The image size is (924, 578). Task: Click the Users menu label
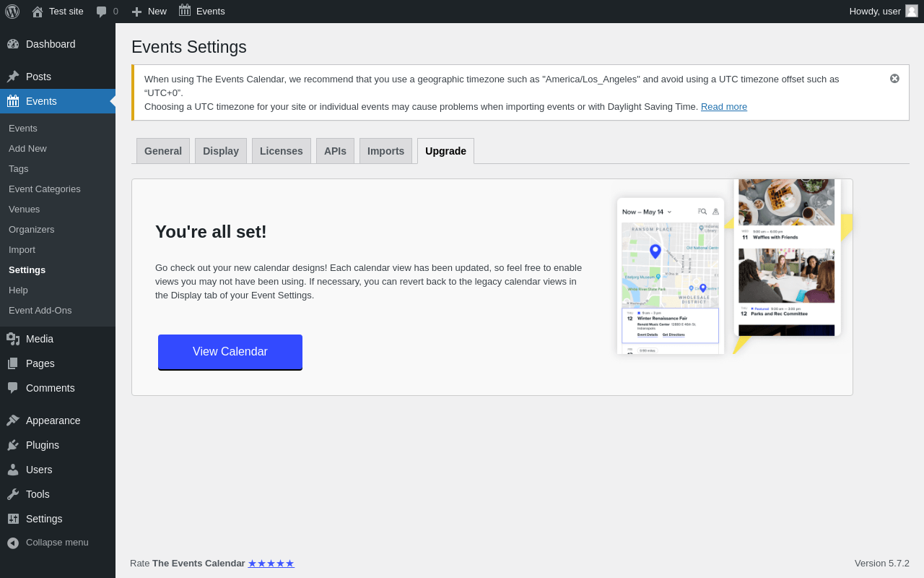point(39,470)
